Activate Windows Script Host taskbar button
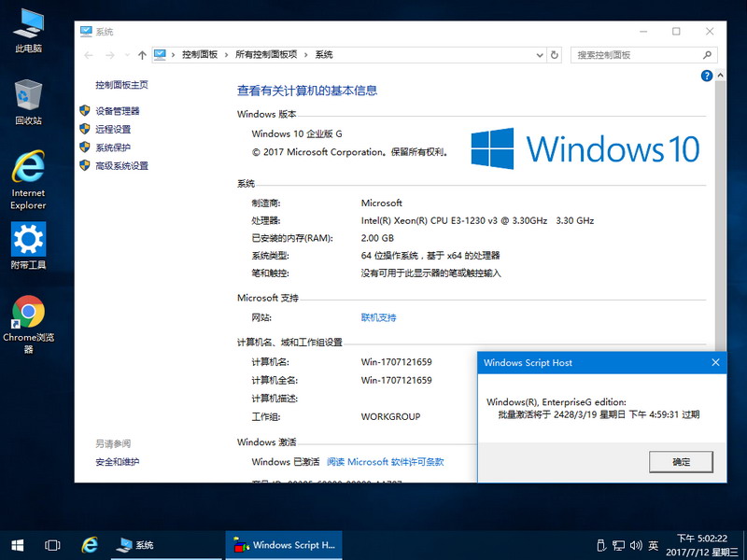 coord(284,545)
